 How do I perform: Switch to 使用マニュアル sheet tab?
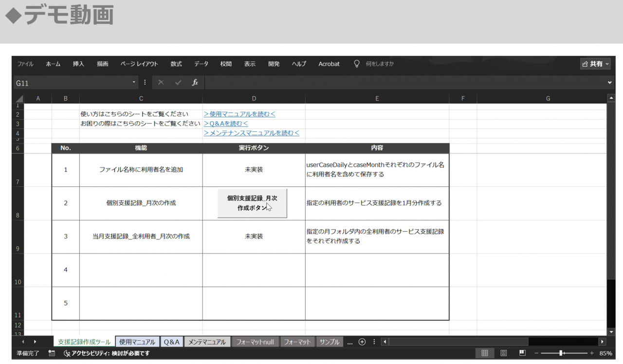[x=137, y=342]
